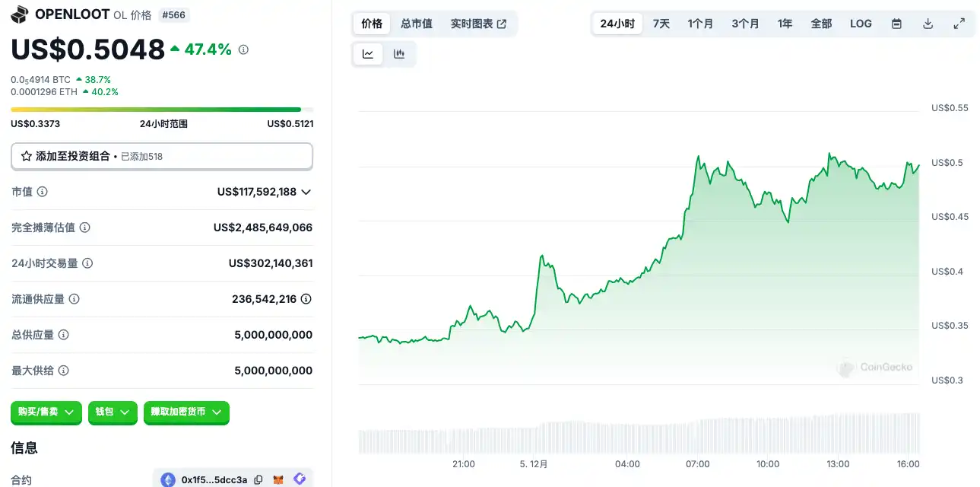Open the 购买/售卖 dropdown
This screenshot has height=487, width=980.
click(x=46, y=412)
